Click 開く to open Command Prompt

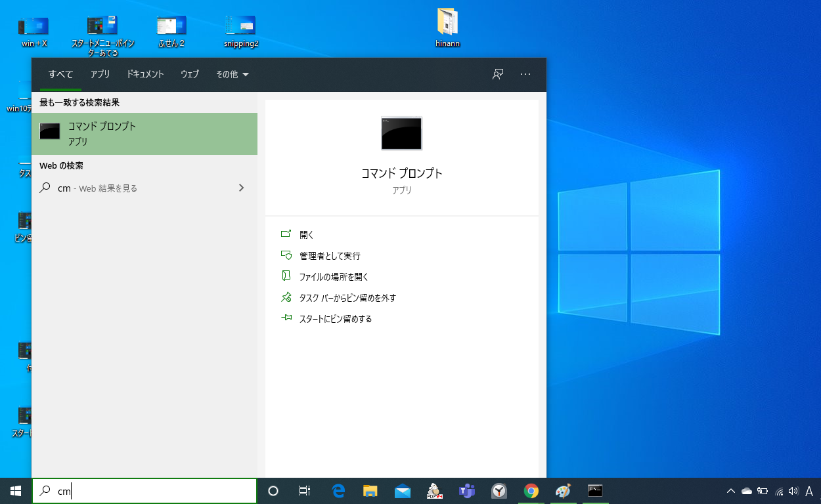(307, 234)
